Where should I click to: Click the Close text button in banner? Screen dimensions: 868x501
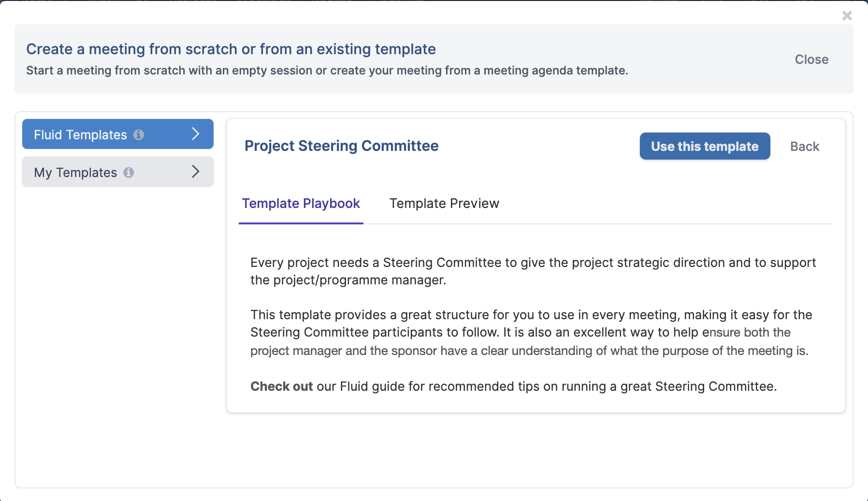click(811, 59)
